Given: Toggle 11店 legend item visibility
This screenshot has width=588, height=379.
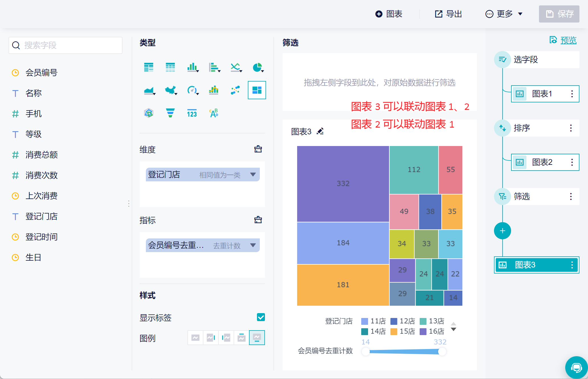Looking at the screenshot, I should [373, 321].
